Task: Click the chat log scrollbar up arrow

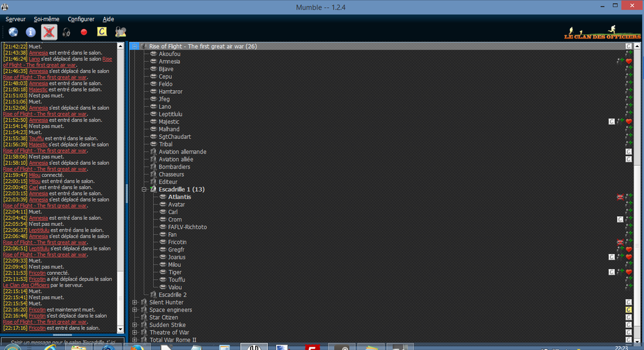Action: pos(120,46)
